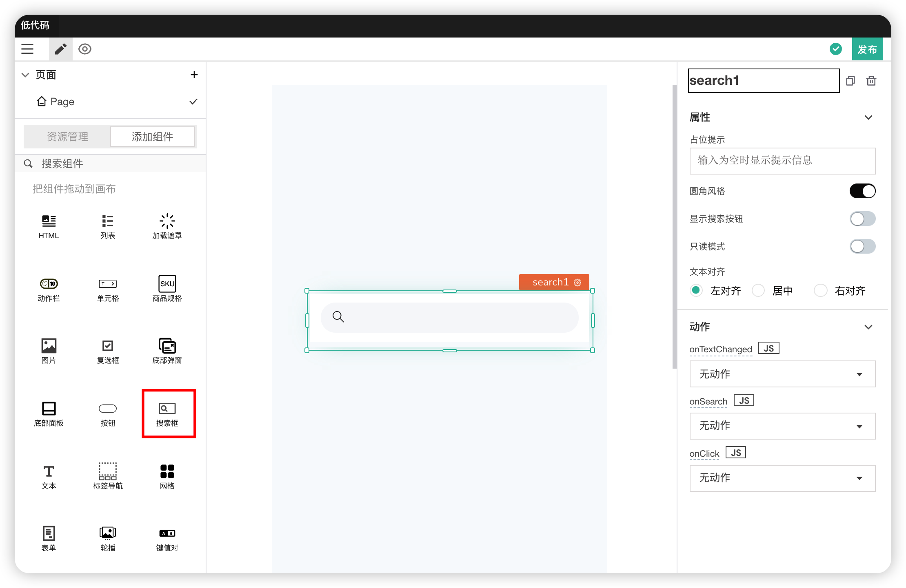Click the 发布 publish button
The width and height of the screenshot is (906, 588).
(x=867, y=49)
